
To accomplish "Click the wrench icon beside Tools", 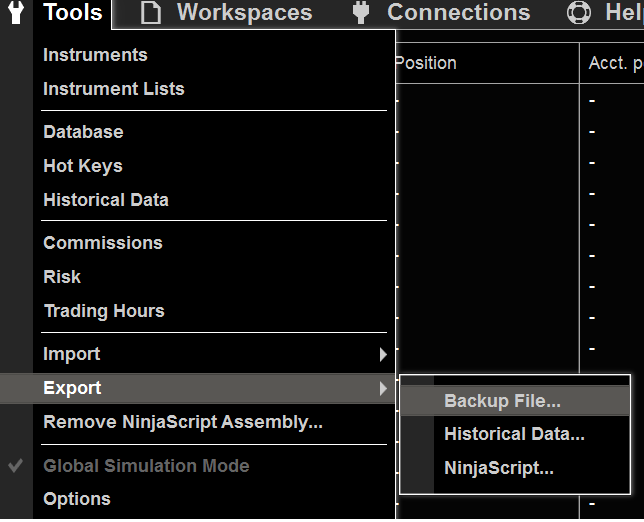I will click(x=17, y=13).
